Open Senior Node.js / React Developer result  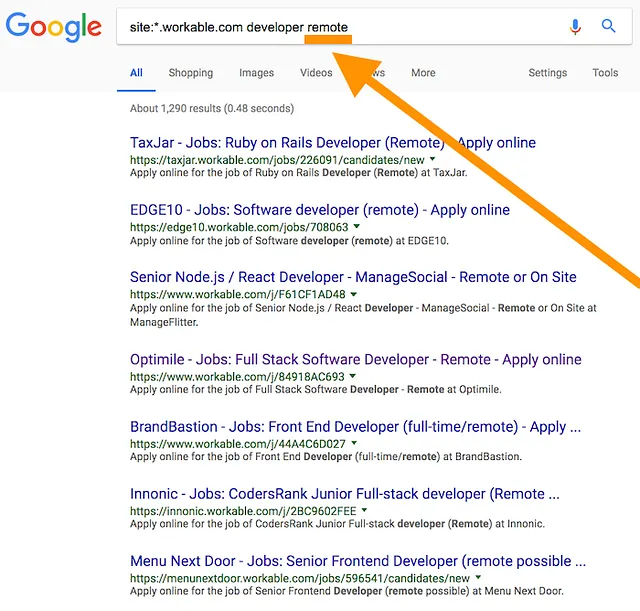coord(353,277)
